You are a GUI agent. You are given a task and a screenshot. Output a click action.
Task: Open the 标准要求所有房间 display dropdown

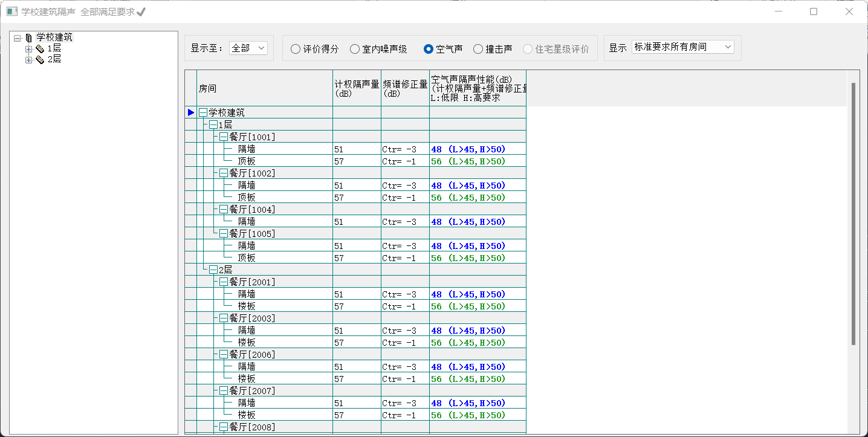point(682,47)
